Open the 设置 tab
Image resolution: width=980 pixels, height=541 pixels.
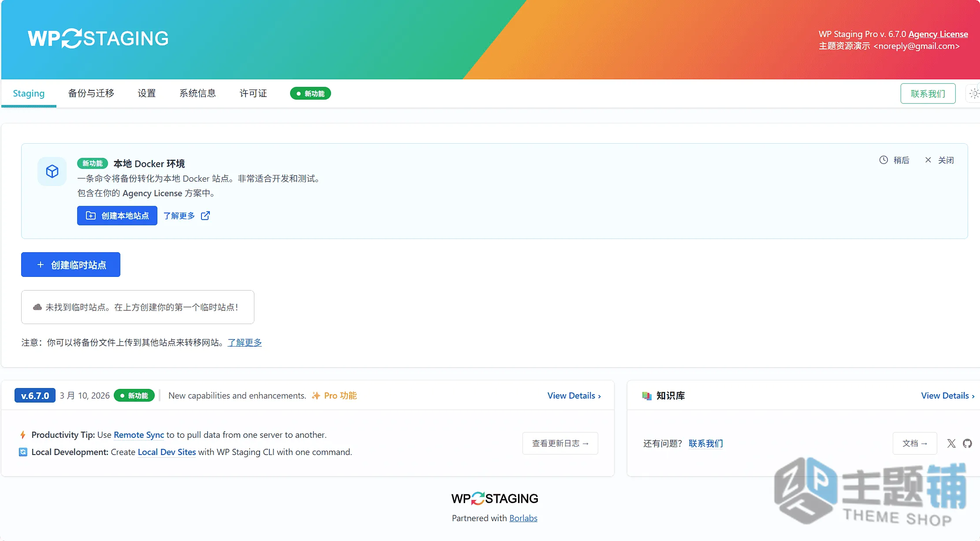pyautogui.click(x=147, y=93)
